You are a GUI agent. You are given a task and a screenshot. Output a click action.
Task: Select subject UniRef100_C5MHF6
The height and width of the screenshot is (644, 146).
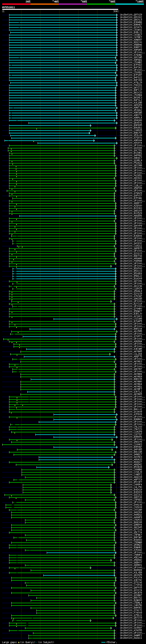click(131, 555)
